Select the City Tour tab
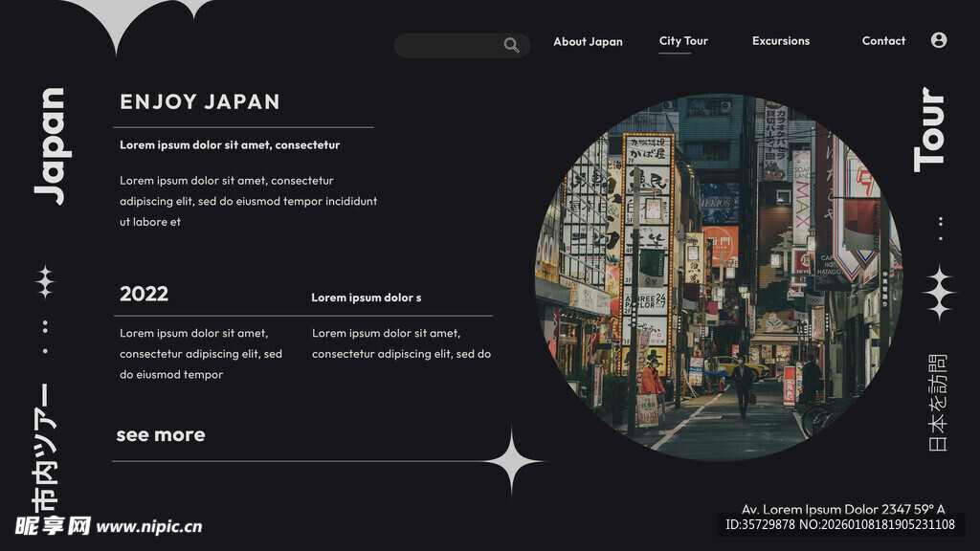The width and height of the screenshot is (980, 551). click(x=683, y=41)
